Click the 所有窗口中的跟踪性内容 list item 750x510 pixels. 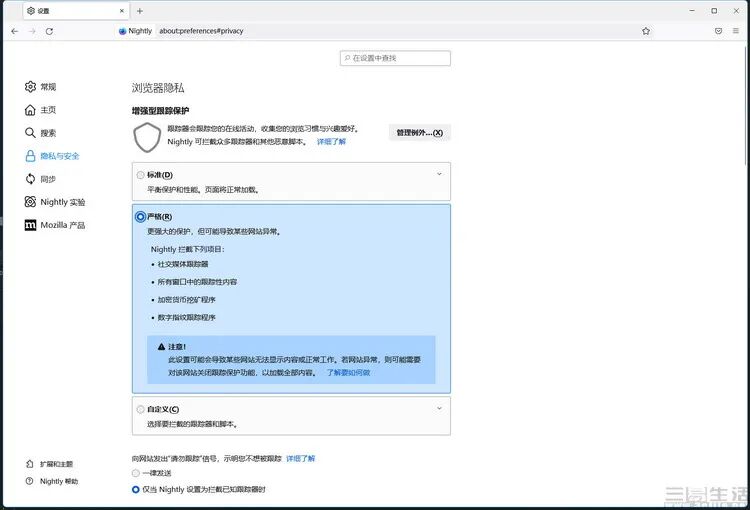(x=197, y=282)
